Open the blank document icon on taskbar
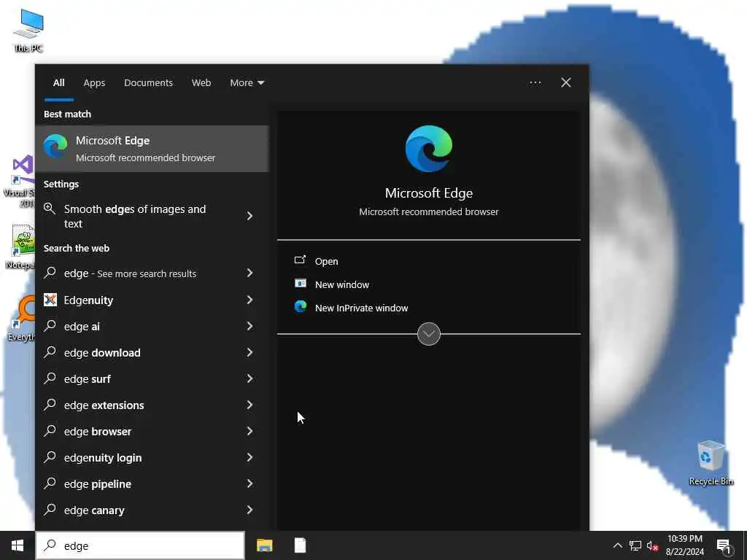This screenshot has width=747, height=560. [x=300, y=545]
